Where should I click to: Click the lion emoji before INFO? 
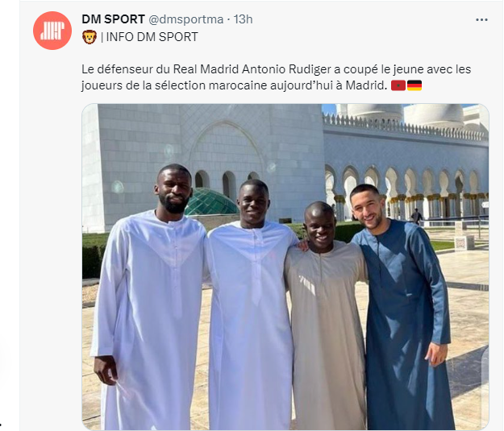coord(90,37)
